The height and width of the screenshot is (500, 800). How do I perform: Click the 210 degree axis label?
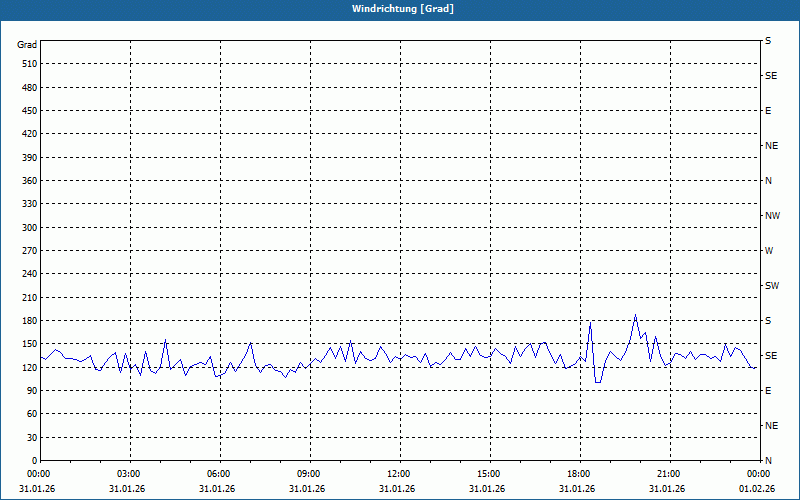point(30,297)
